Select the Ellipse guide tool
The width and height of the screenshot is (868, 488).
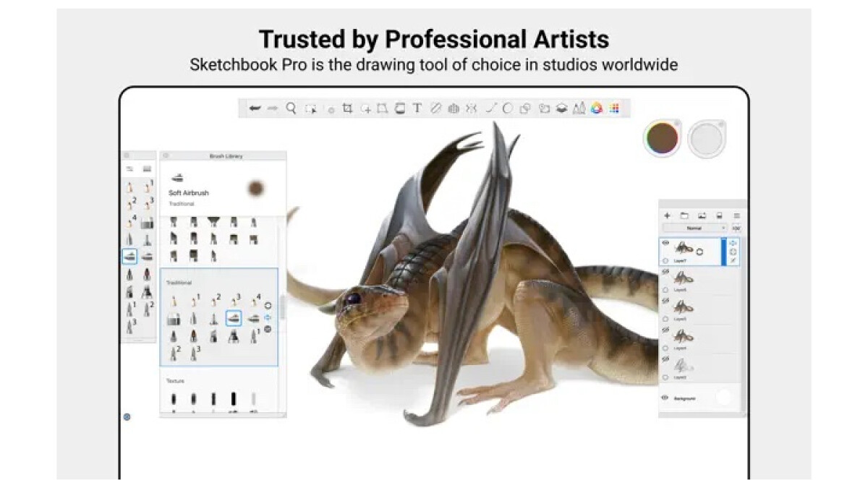(508, 108)
